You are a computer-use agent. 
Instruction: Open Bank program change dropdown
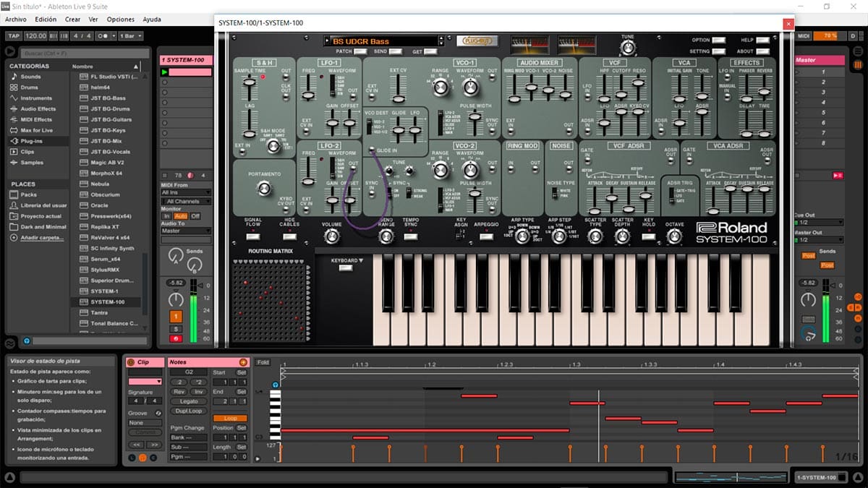point(189,437)
